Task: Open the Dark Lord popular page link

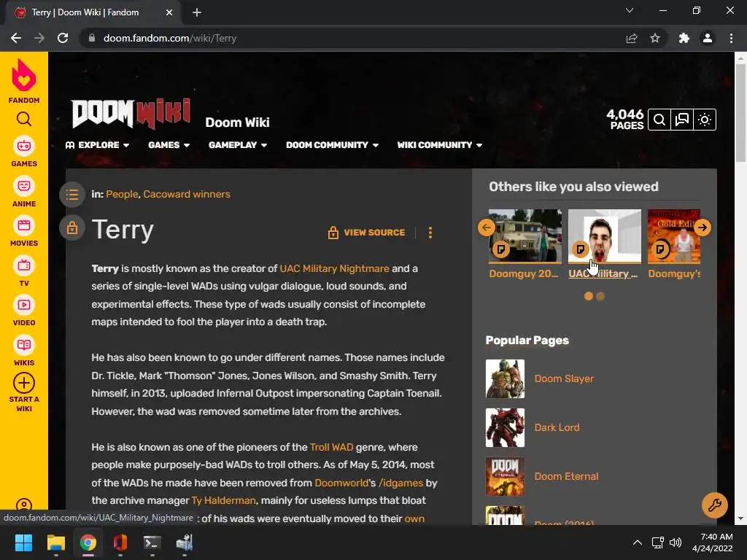Action: pos(557,427)
